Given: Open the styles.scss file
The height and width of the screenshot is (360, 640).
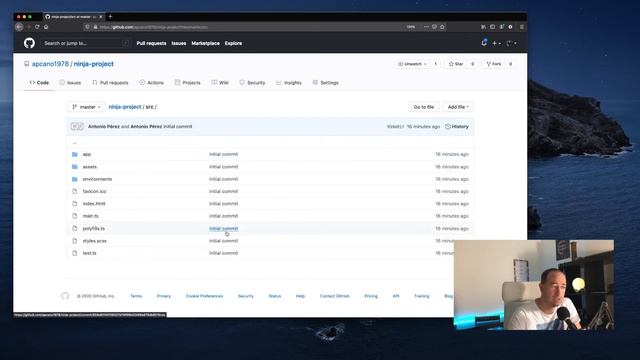Looking at the screenshot, I should point(94,241).
